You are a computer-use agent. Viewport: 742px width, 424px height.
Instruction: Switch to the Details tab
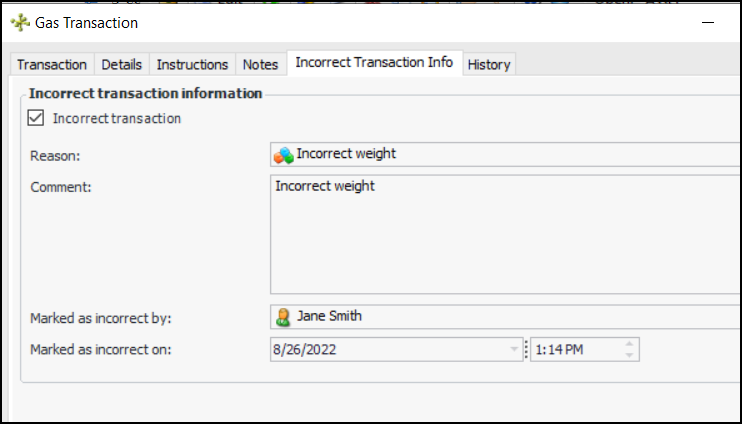click(x=121, y=65)
